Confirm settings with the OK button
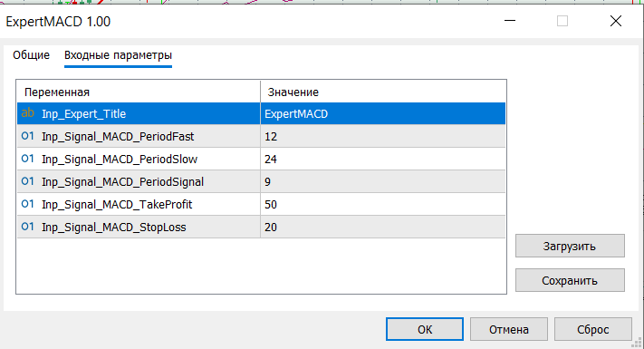The width and height of the screenshot is (644, 349). [425, 329]
